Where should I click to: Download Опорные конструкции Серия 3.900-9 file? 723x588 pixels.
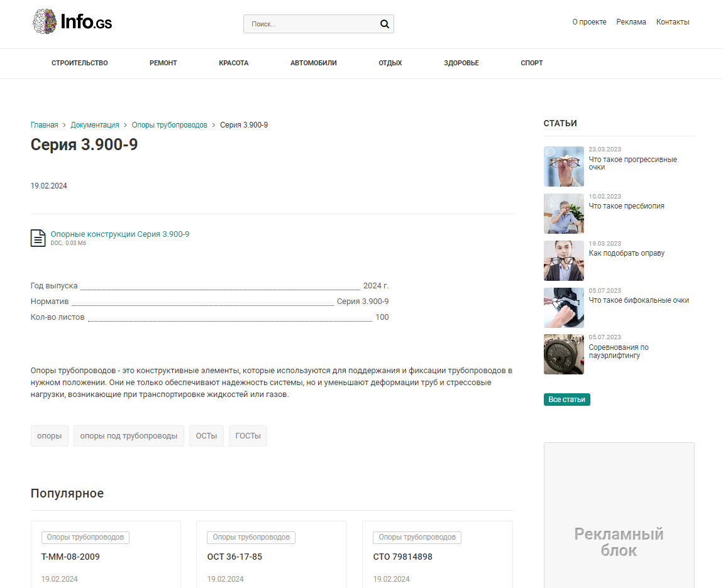pos(119,234)
